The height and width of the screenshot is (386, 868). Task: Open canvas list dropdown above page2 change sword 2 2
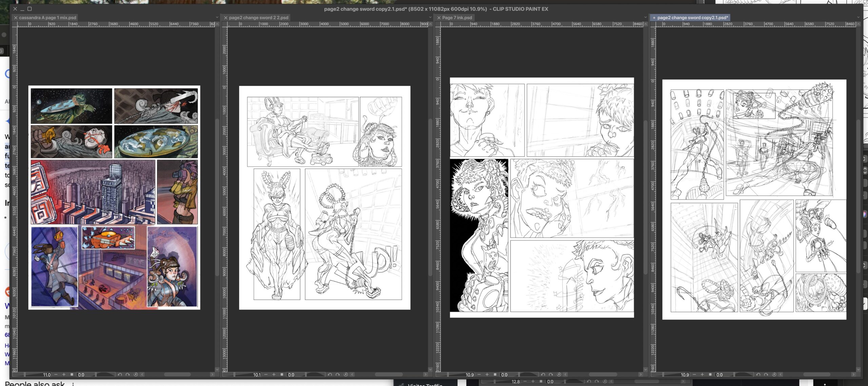click(430, 17)
